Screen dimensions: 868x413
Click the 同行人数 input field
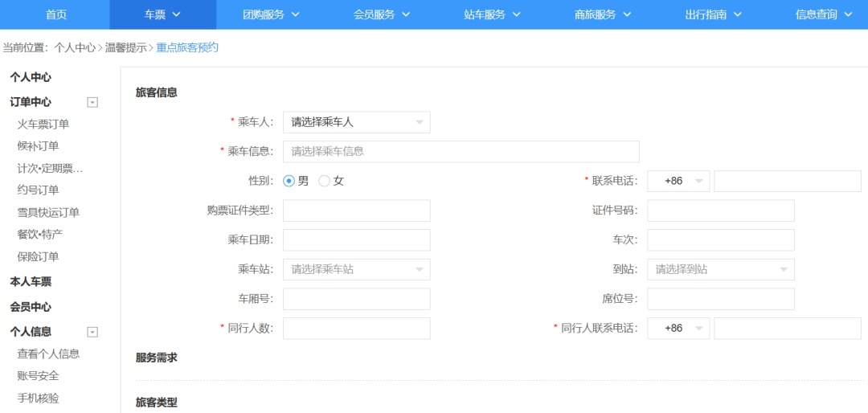tap(356, 329)
